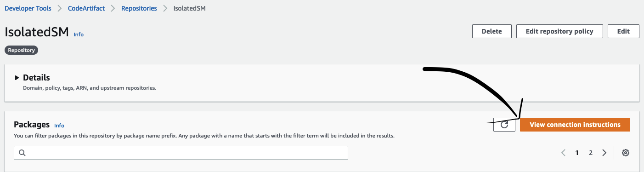
Task: Delete the IsolatedSM repository
Action: [x=491, y=31]
